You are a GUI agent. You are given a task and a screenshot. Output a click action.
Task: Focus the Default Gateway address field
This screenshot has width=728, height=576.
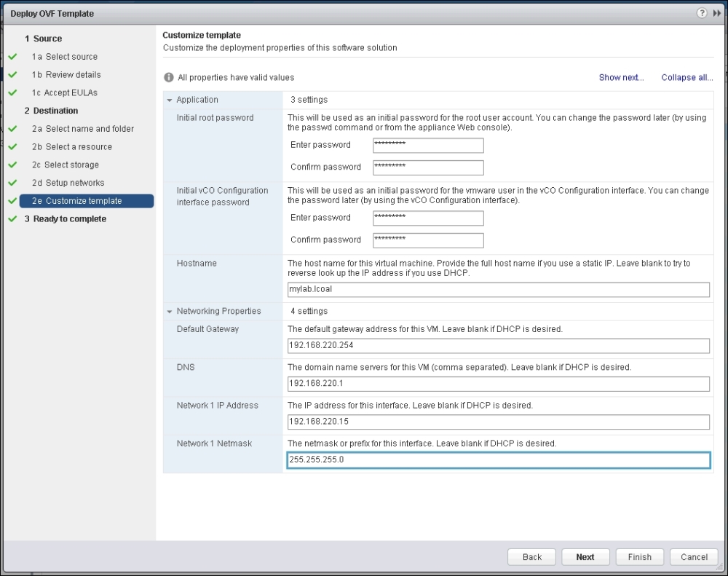point(498,345)
